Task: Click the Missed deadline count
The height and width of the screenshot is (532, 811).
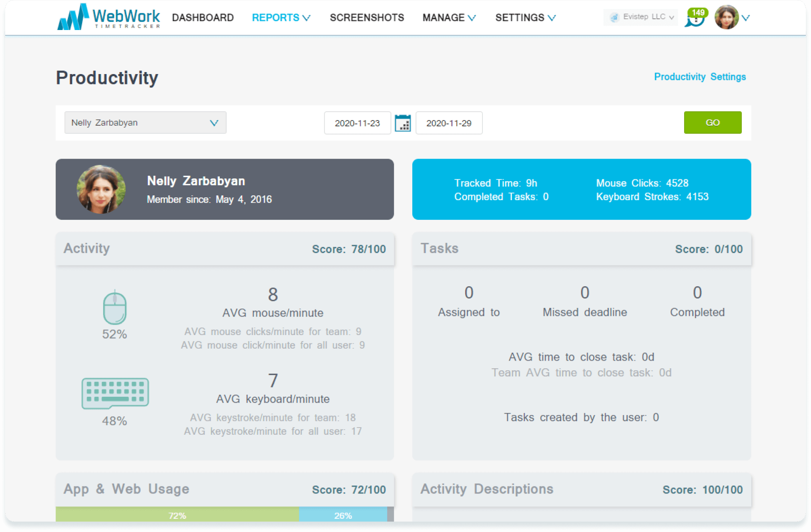Action: point(584,293)
